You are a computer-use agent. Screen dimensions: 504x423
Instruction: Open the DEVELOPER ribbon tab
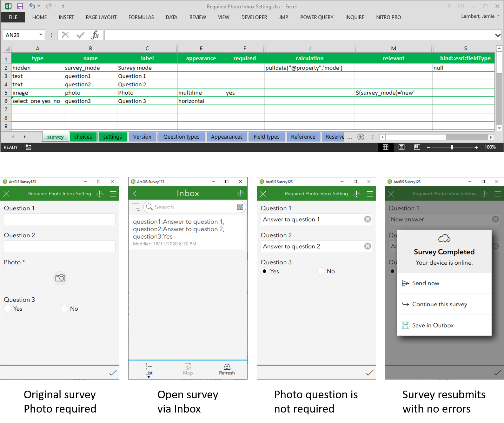tap(254, 17)
